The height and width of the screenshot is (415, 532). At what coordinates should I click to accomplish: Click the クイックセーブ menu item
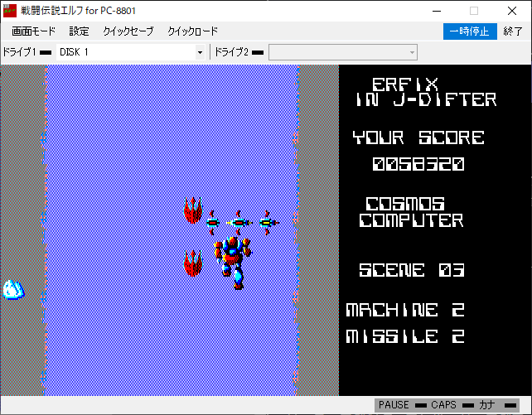click(128, 31)
